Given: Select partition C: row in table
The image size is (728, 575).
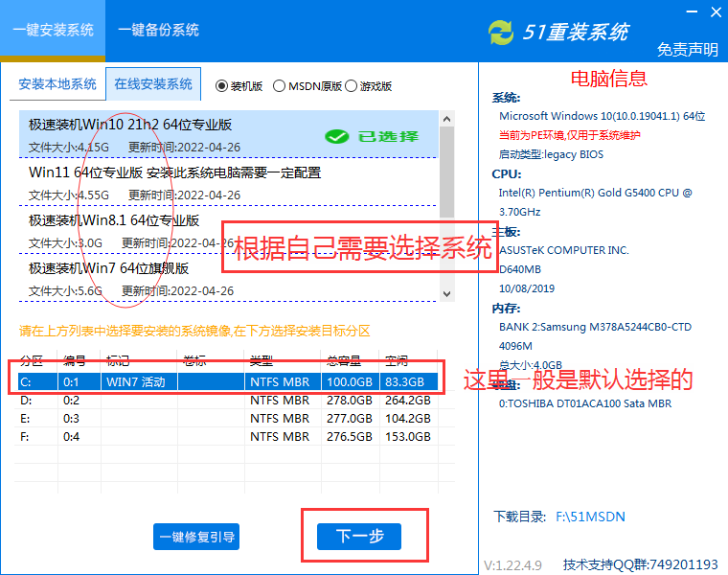Looking at the screenshot, I should click(228, 381).
